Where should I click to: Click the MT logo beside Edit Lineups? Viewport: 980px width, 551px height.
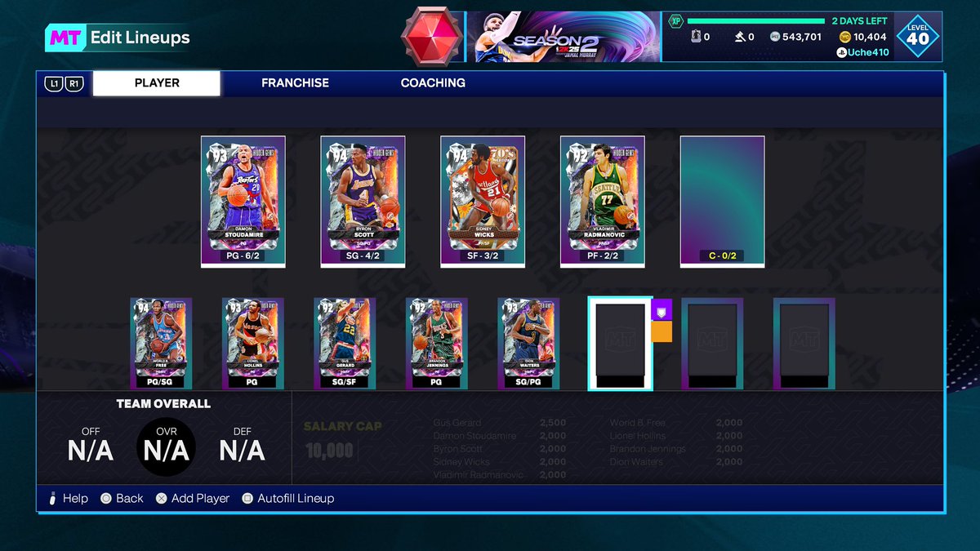coord(65,37)
